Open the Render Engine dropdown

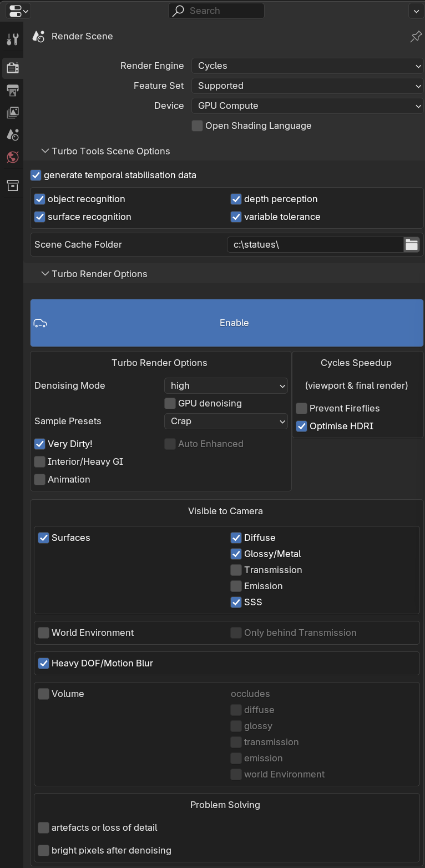[307, 66]
